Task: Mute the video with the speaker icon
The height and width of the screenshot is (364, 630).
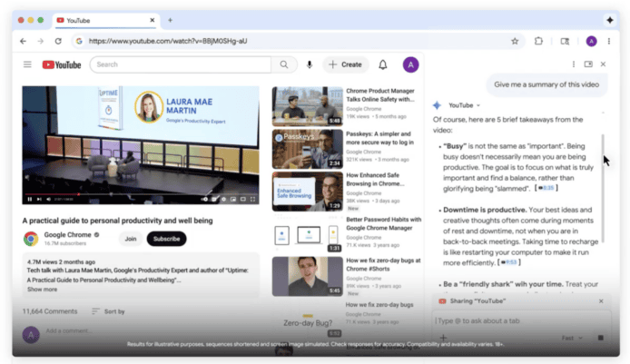Action: click(49, 199)
